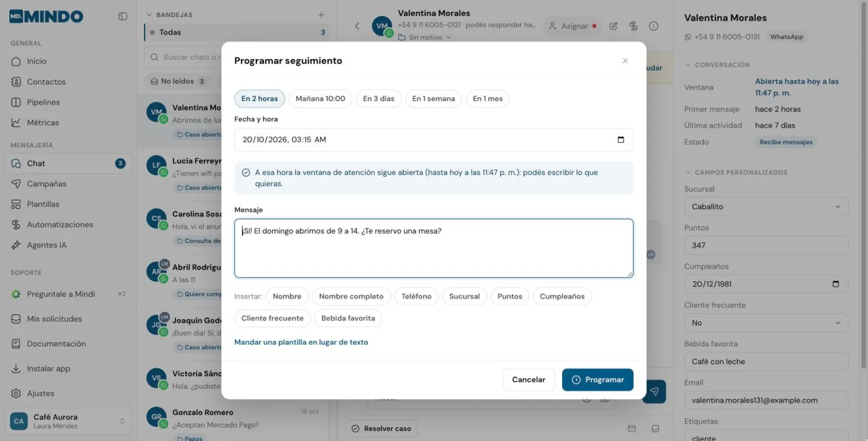Click the edit note icon in chat header
Image resolution: width=868 pixels, height=441 pixels.
click(x=614, y=26)
